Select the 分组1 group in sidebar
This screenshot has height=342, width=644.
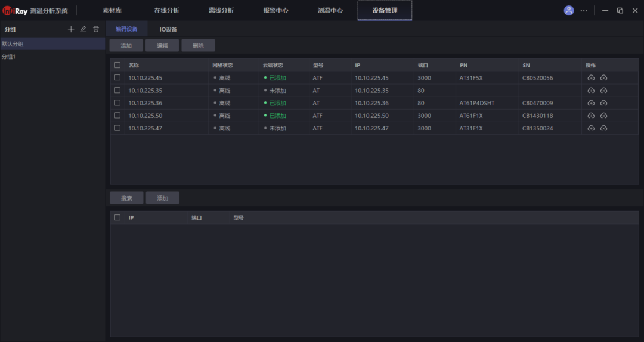(x=8, y=57)
